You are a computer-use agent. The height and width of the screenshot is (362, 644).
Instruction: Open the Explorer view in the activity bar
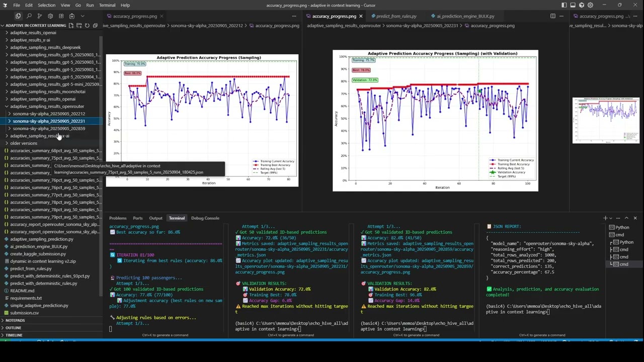(18, 16)
